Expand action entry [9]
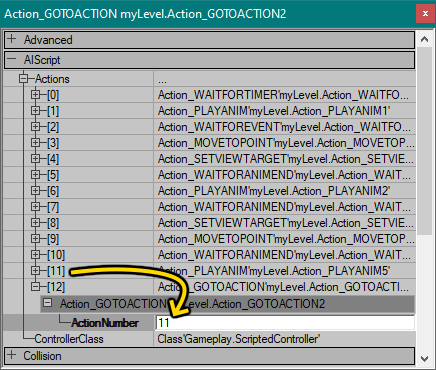This screenshot has width=436, height=370. coord(35,239)
